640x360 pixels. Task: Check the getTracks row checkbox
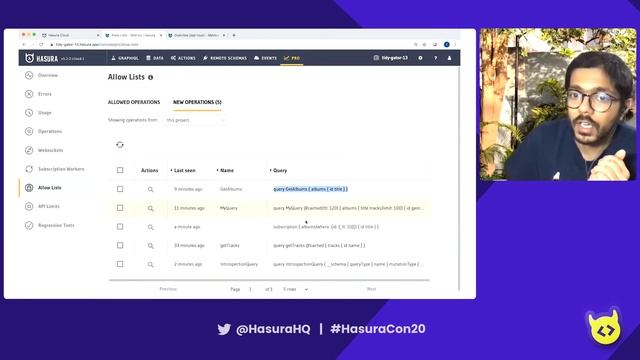pyautogui.click(x=120, y=245)
